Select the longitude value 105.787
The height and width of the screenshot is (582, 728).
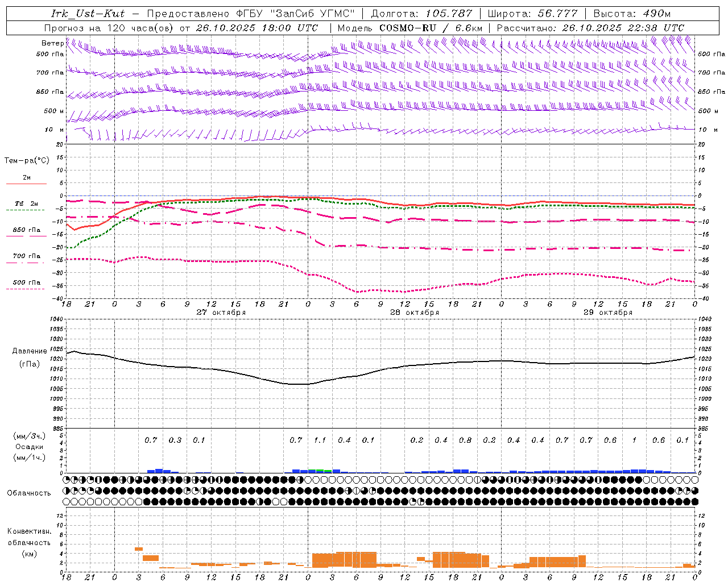coord(448,14)
